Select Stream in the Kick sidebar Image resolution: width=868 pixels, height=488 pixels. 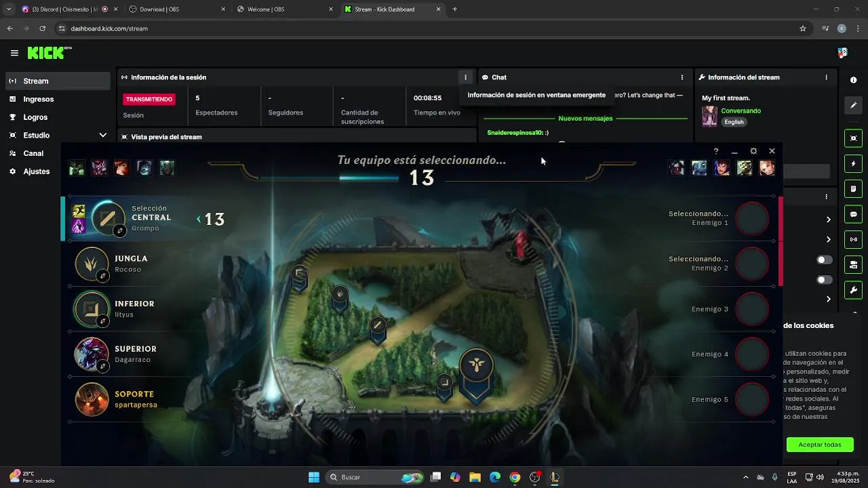pyautogui.click(x=58, y=81)
